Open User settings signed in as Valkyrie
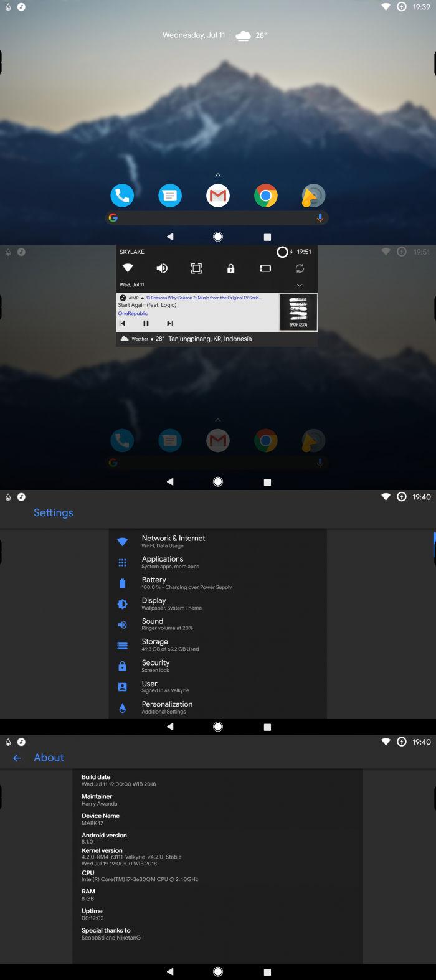 [218, 686]
